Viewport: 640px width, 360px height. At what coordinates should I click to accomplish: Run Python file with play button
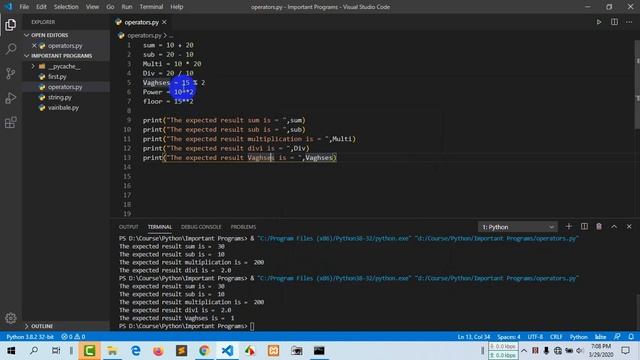pyautogui.click(x=599, y=22)
